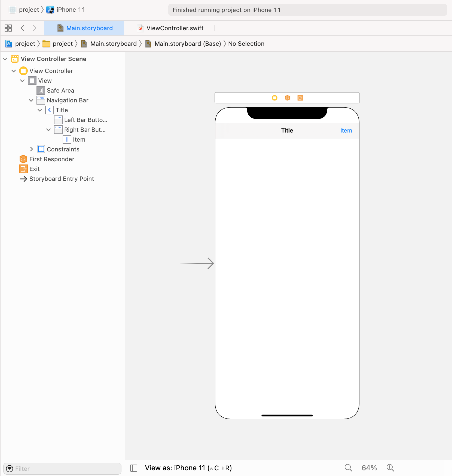Image resolution: width=452 pixels, height=476 pixels.
Task: Click View as: iPhone 11 device button
Action: pyautogui.click(x=188, y=468)
